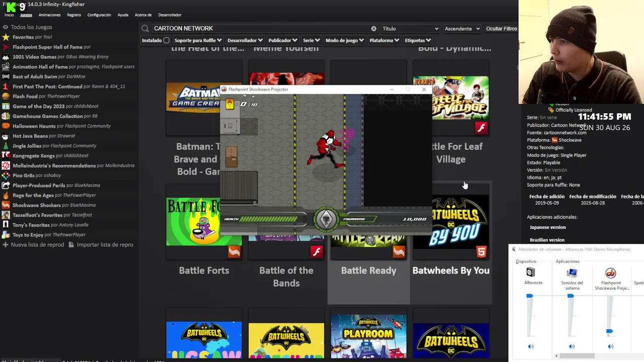The width and height of the screenshot is (644, 362).
Task: Change the Ascendente sort order dropdown
Action: click(x=462, y=29)
